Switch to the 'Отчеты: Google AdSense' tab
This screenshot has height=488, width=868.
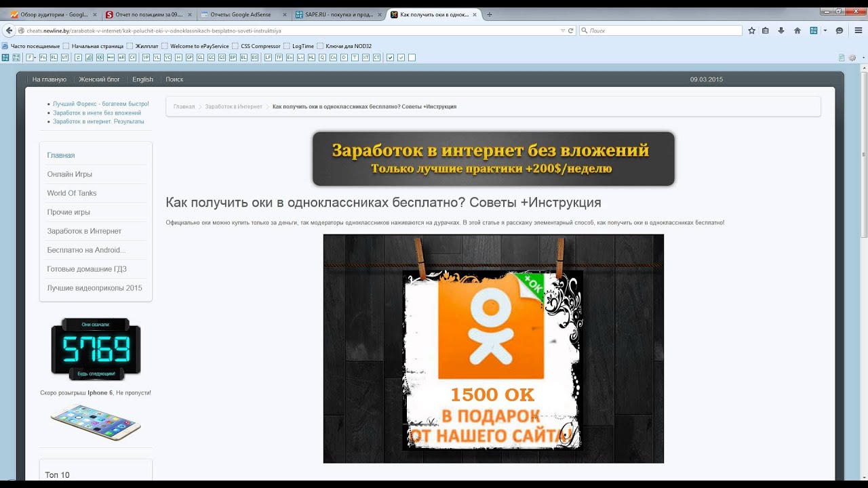244,14
